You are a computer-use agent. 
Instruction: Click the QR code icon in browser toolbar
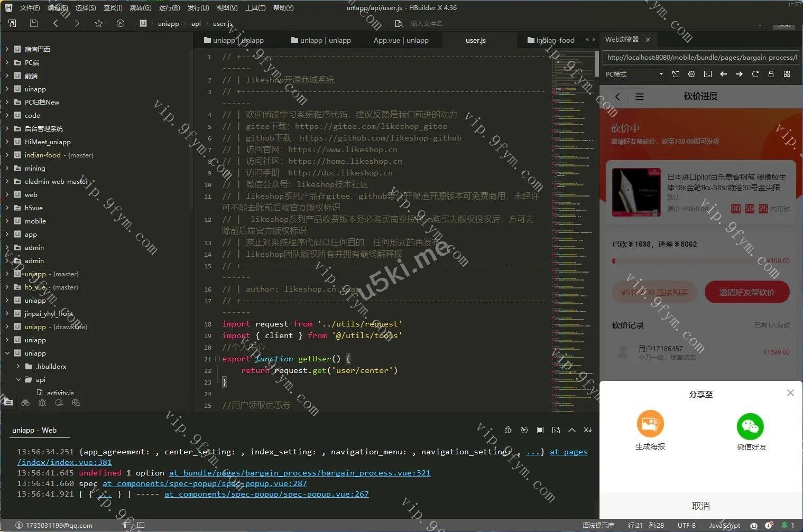tap(787, 74)
